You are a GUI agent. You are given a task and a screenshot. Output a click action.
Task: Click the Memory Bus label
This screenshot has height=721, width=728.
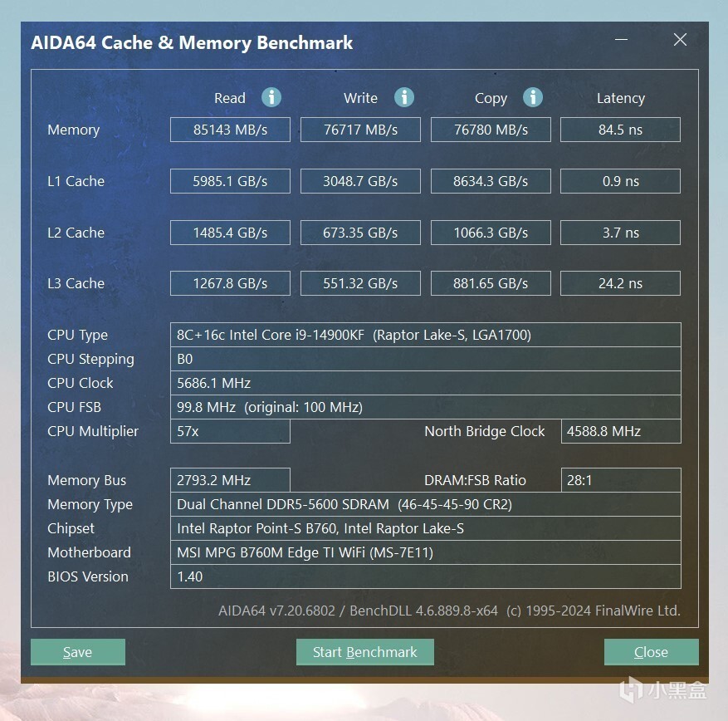tap(87, 480)
